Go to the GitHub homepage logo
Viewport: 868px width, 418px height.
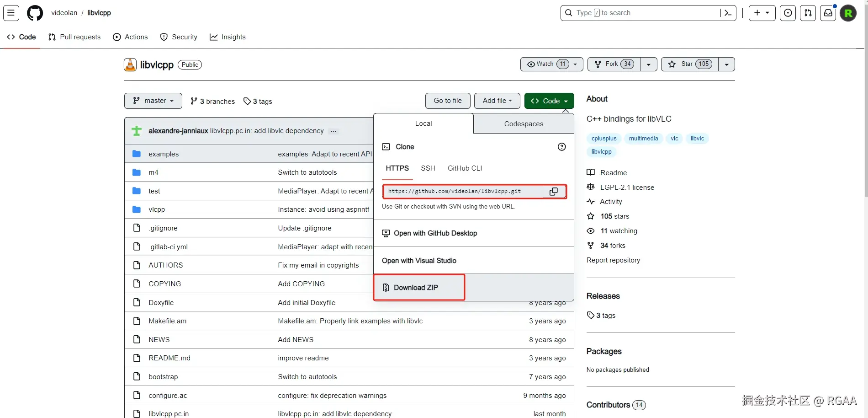[x=35, y=13]
